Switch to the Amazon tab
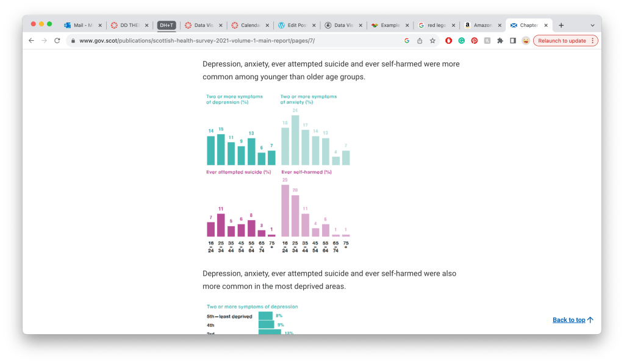The image size is (624, 364). click(x=482, y=26)
